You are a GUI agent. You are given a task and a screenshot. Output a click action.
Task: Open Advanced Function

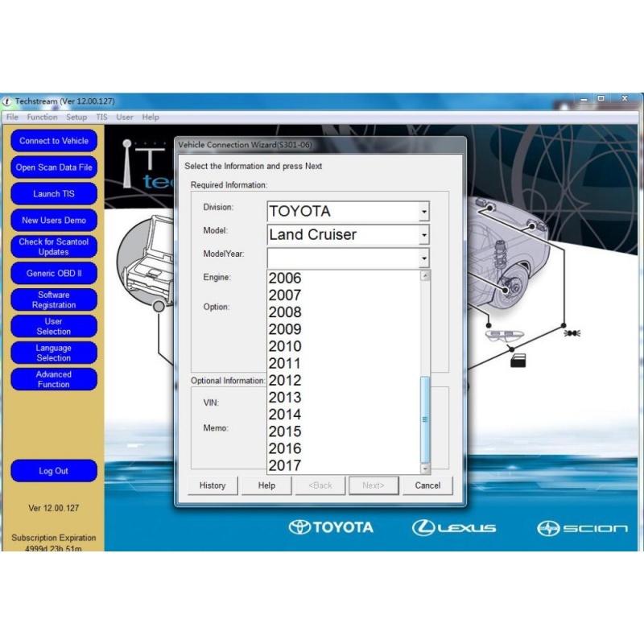[x=54, y=379]
